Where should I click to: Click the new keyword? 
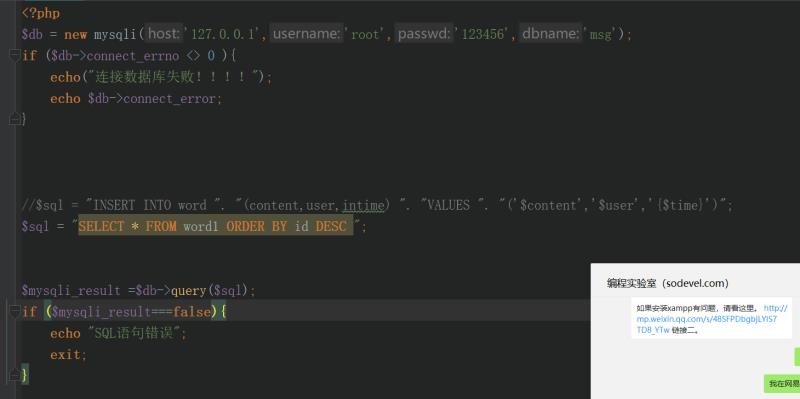point(76,35)
